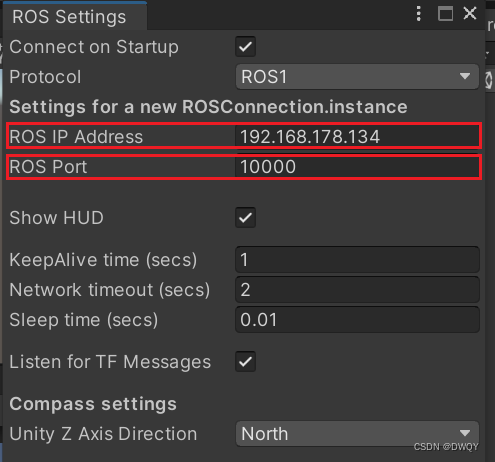Screen dimensions: 495x462
Task: Edit the ROS IP Address field
Action: pos(357,137)
